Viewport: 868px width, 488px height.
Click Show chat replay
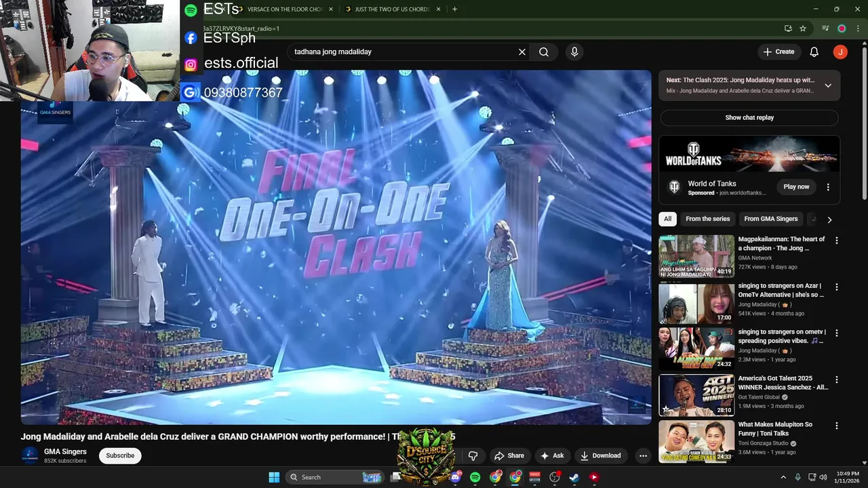(x=749, y=117)
